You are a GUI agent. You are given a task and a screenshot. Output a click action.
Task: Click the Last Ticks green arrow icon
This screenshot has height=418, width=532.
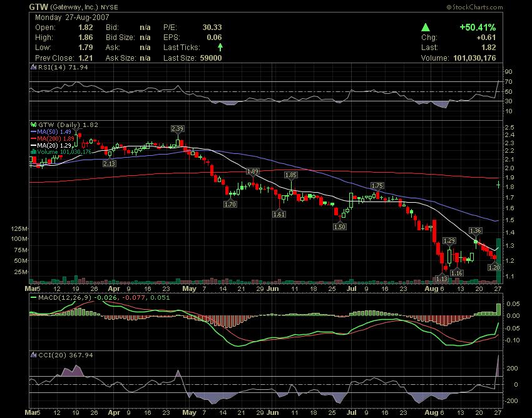[x=220, y=47]
